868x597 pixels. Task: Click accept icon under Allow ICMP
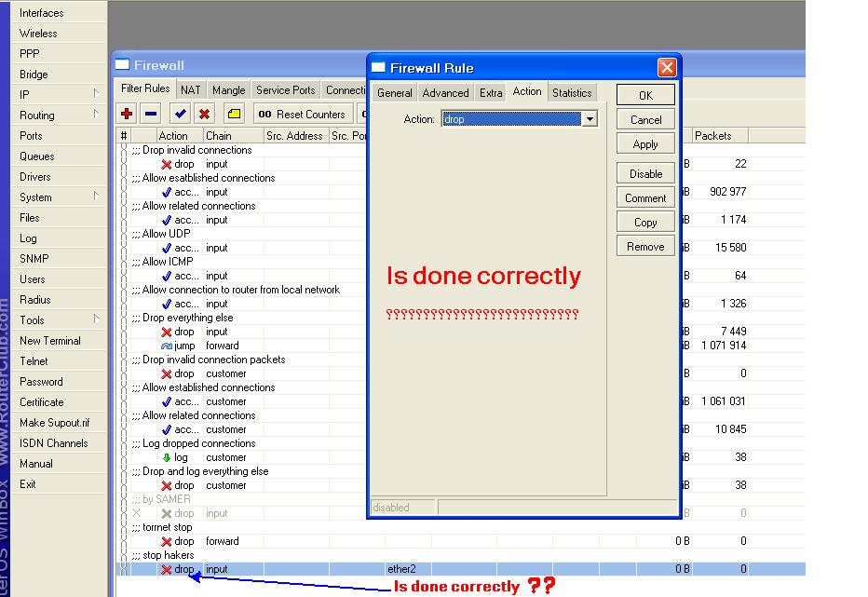pos(166,276)
